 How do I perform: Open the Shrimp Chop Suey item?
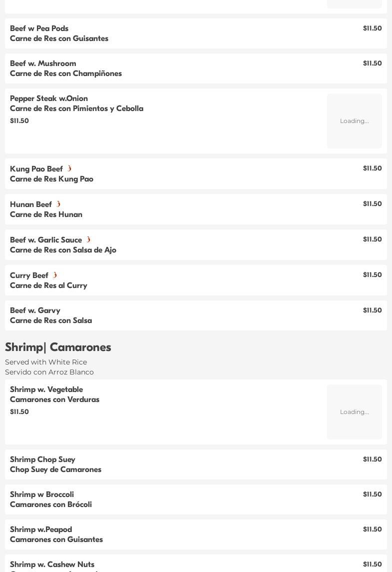pos(196,464)
